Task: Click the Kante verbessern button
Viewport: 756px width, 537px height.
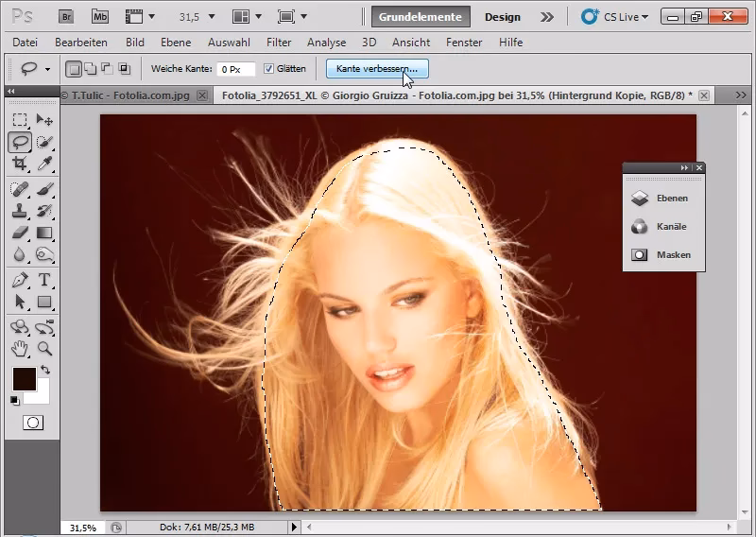Action: (x=377, y=69)
